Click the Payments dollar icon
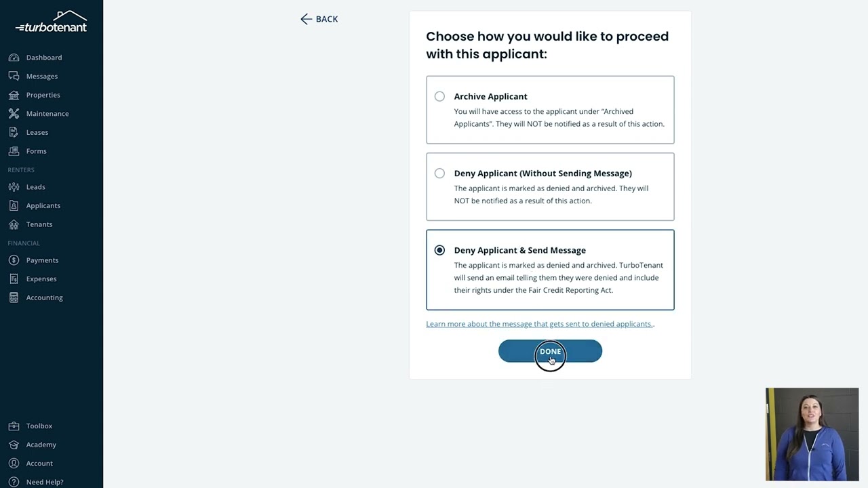The image size is (868, 488). point(14,260)
